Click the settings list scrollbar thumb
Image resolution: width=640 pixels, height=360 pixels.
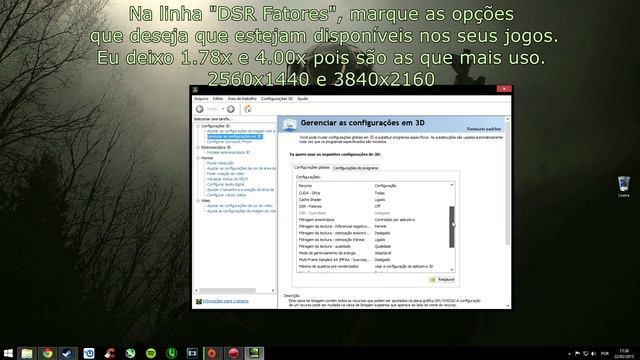pyautogui.click(x=451, y=227)
